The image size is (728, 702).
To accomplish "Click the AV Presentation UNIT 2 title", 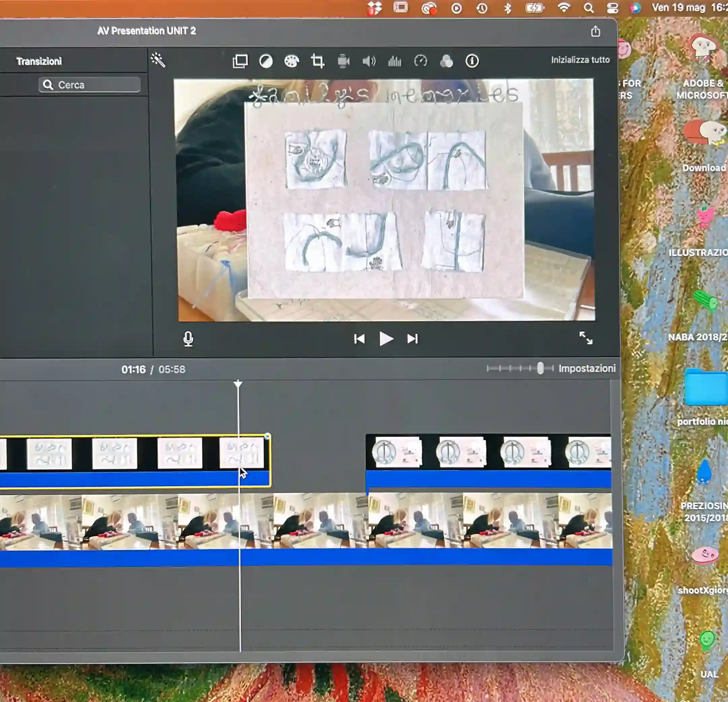I will [146, 31].
